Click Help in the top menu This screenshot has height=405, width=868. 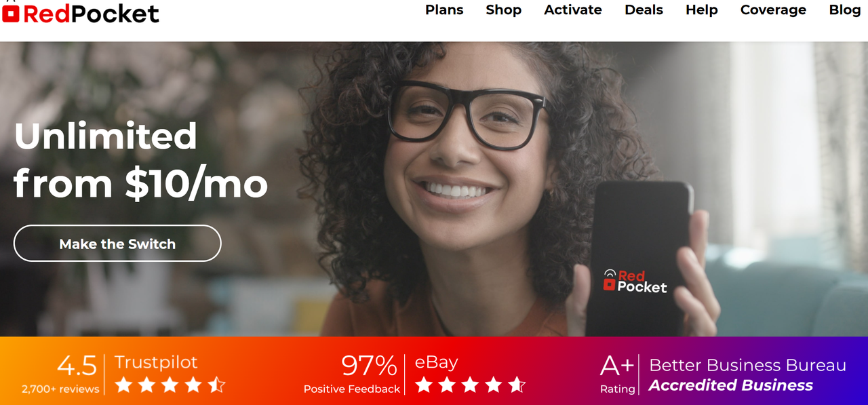[x=701, y=9]
